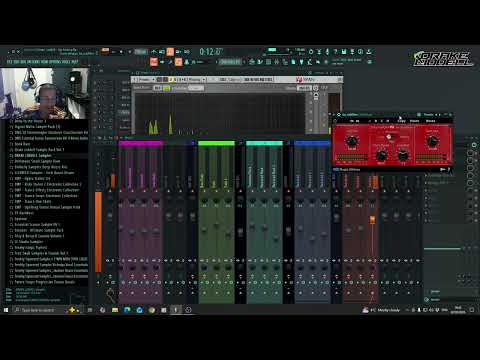Viewport: 480px width, 360px height.
Task: Click the clock icon above effect slot knobs
Action: (x=474, y=145)
